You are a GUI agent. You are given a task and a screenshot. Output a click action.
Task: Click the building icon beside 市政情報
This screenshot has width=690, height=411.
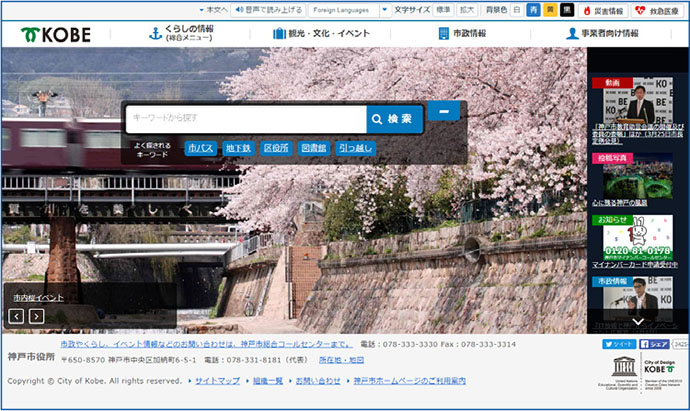[444, 33]
